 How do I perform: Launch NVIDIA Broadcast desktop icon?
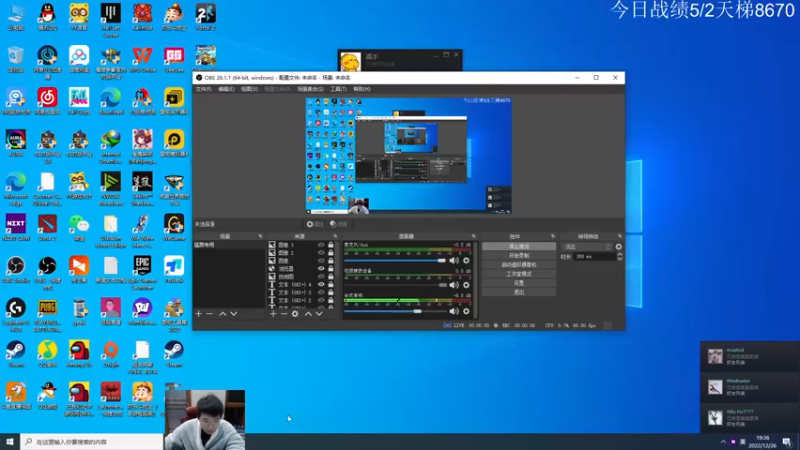click(x=111, y=189)
